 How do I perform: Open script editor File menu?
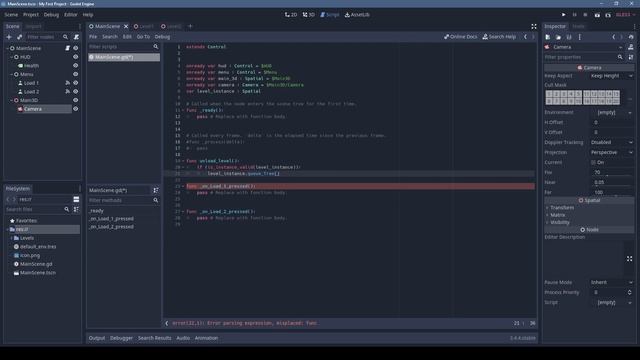93,37
